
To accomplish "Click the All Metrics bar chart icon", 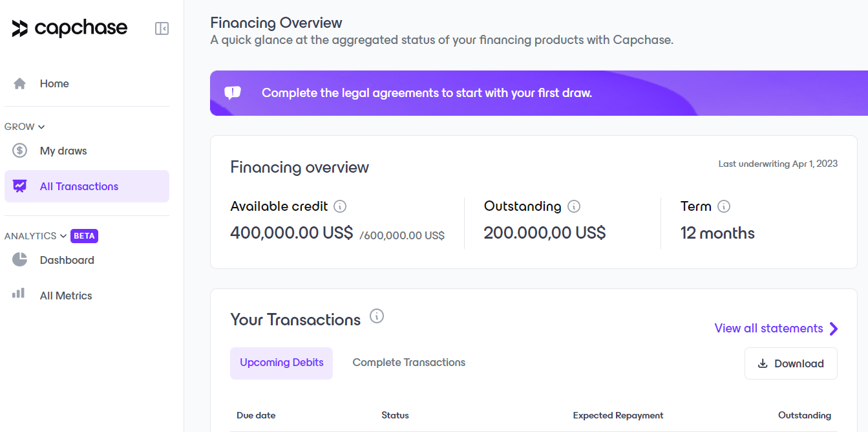I will [x=19, y=294].
